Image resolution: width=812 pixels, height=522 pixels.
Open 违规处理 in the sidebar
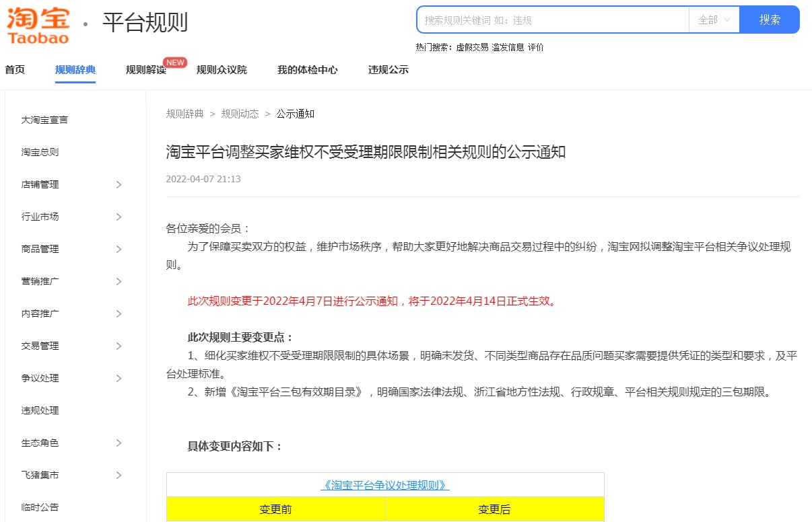[40, 410]
